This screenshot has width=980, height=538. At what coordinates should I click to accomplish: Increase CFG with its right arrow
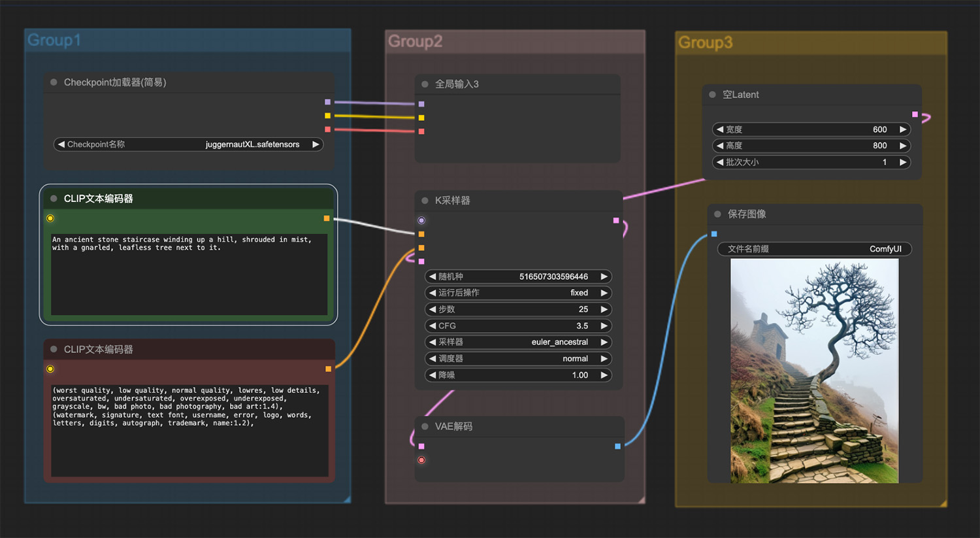click(x=604, y=326)
